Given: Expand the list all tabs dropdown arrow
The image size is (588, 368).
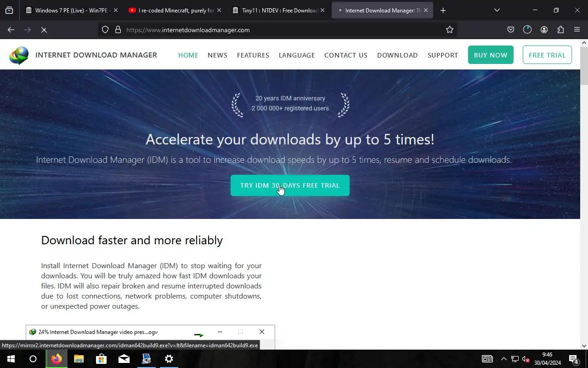Looking at the screenshot, I should pos(497,10).
